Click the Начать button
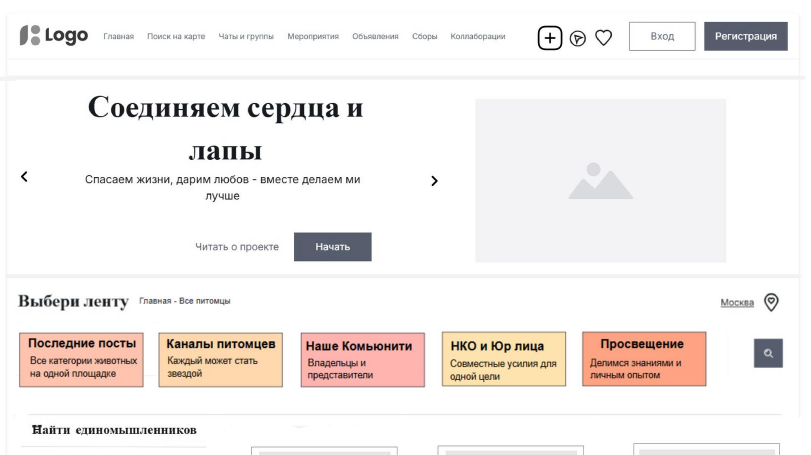This screenshot has width=811, height=455. point(333,247)
